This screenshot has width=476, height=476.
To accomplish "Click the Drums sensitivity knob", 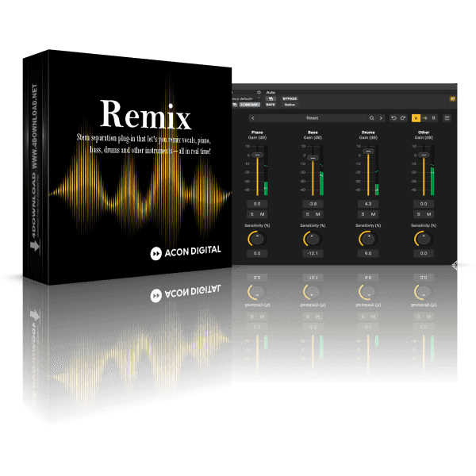I will point(368,239).
